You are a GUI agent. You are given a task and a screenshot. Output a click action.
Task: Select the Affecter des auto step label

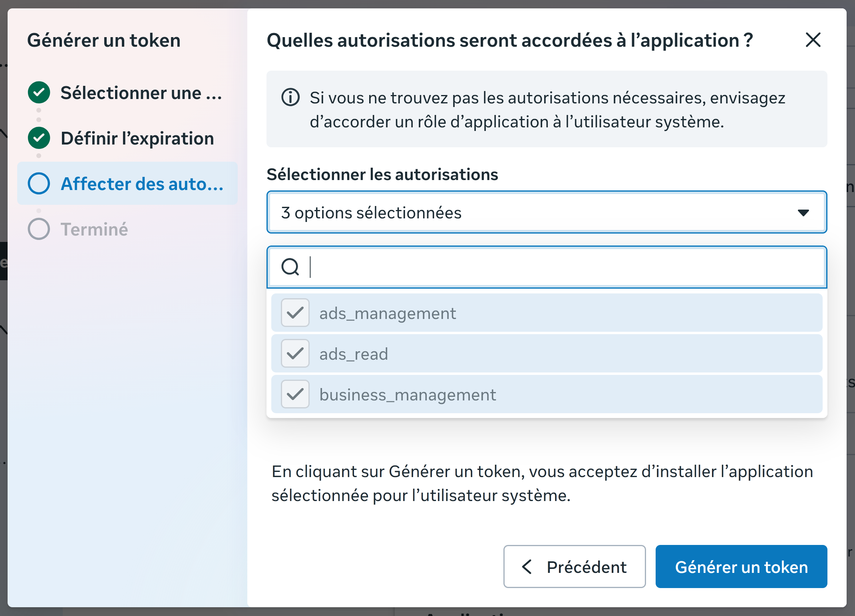[142, 184]
